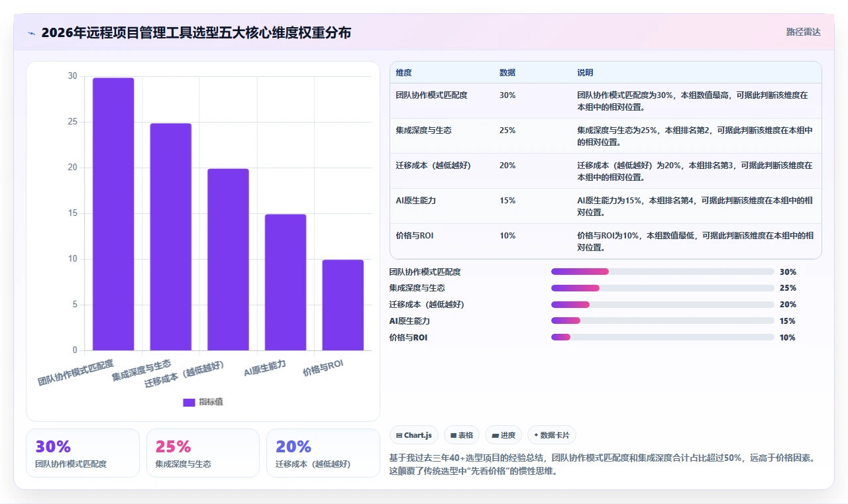Click the 25% value in table

507,130
